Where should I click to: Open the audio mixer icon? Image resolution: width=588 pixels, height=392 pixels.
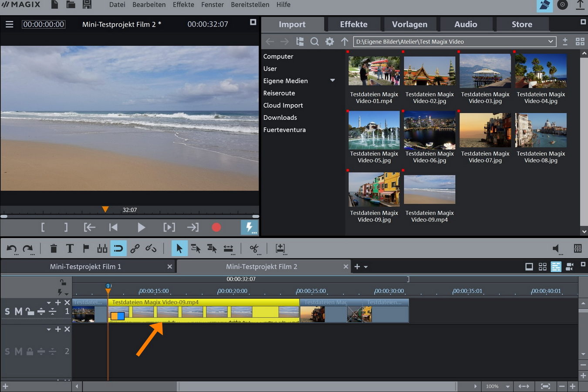[578, 249]
